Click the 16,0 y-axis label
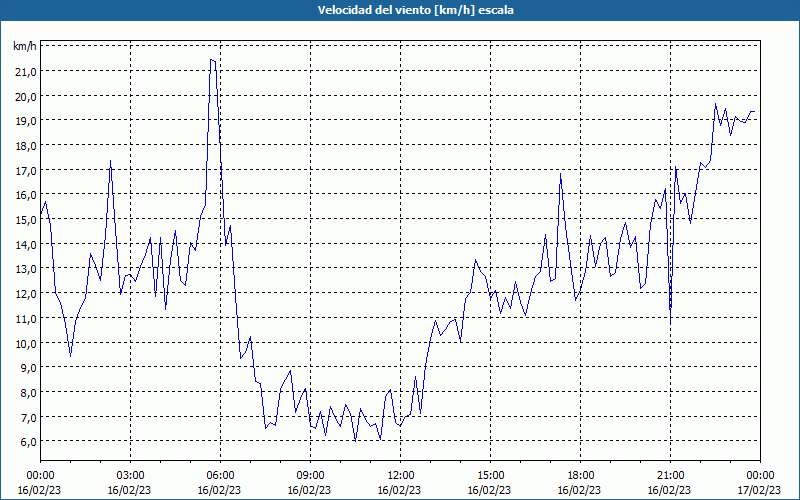This screenshot has height=500, width=800. pos(26,195)
